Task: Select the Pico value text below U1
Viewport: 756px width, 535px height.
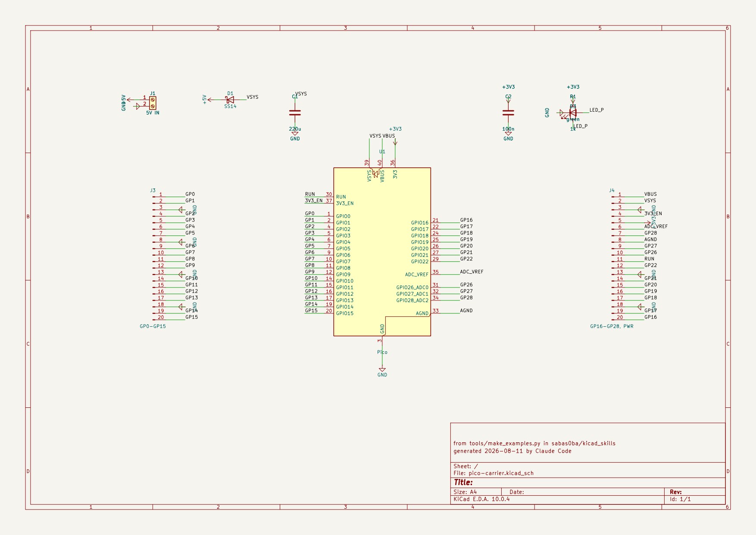Action: click(382, 352)
